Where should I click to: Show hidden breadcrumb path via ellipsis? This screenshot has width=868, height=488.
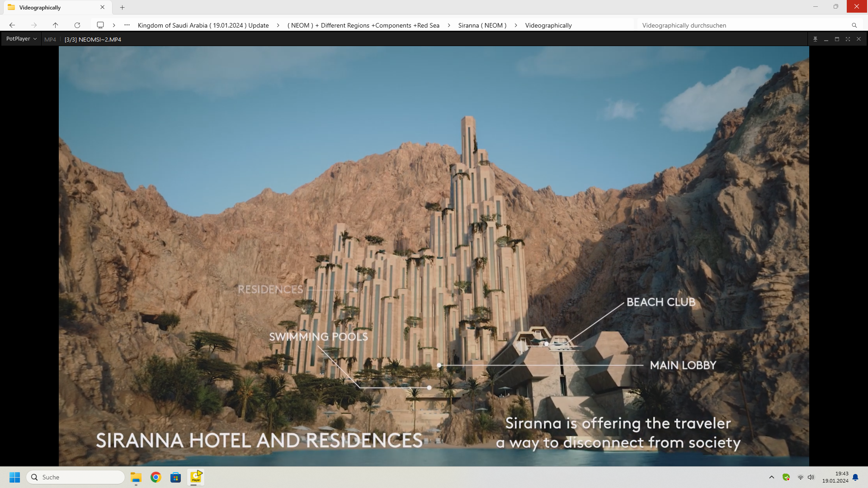click(x=127, y=25)
